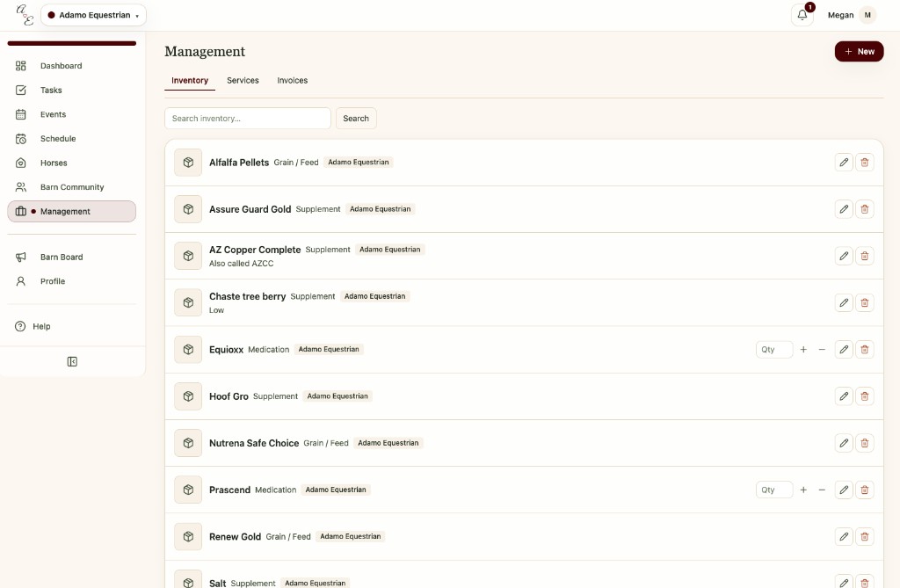Open the notifications bell

coord(802,15)
